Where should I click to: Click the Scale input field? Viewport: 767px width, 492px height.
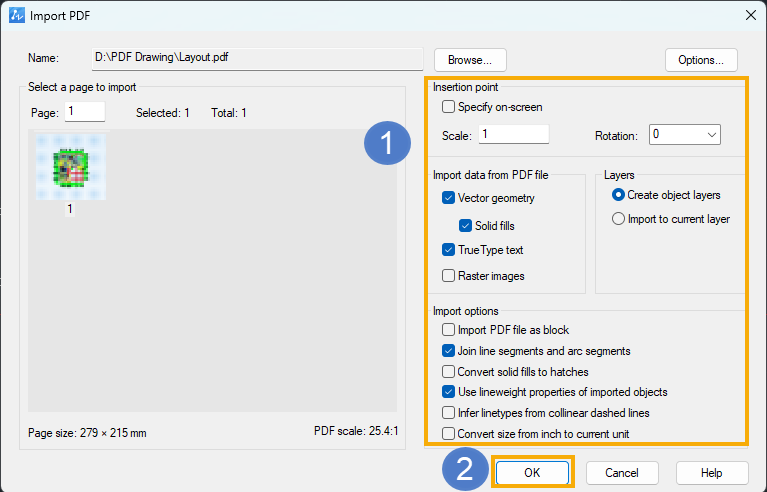514,134
